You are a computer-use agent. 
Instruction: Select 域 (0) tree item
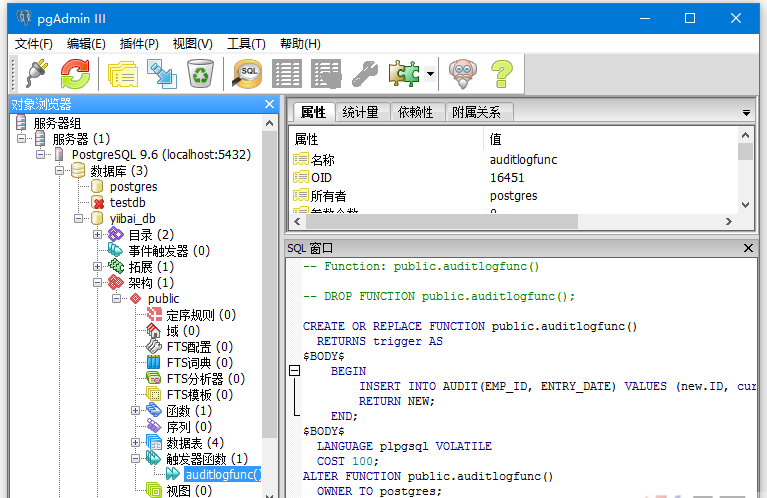click(x=182, y=331)
